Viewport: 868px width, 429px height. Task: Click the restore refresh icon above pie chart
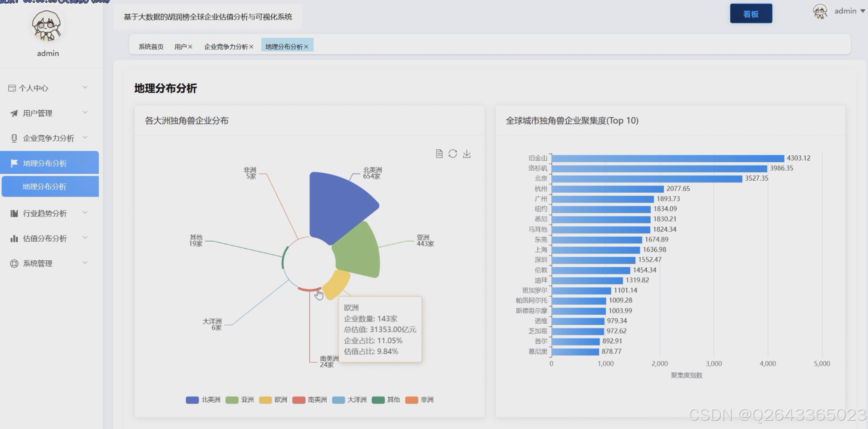click(x=452, y=154)
